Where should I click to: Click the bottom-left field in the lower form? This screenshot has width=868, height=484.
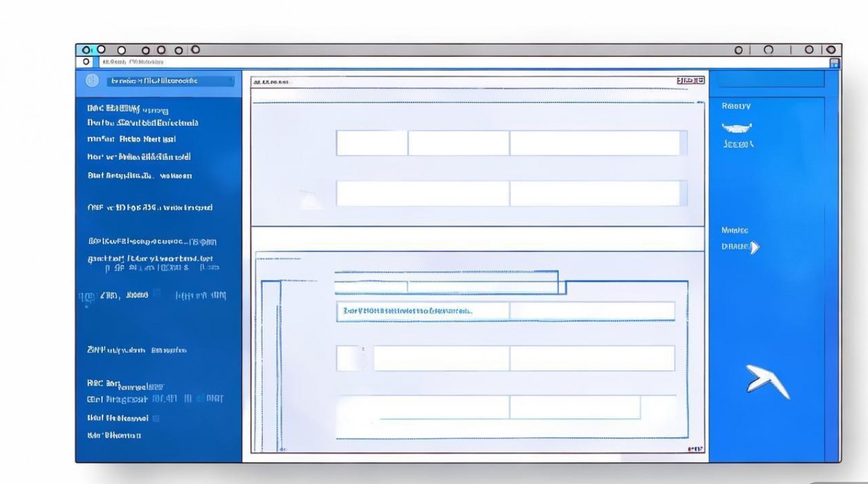424,407
